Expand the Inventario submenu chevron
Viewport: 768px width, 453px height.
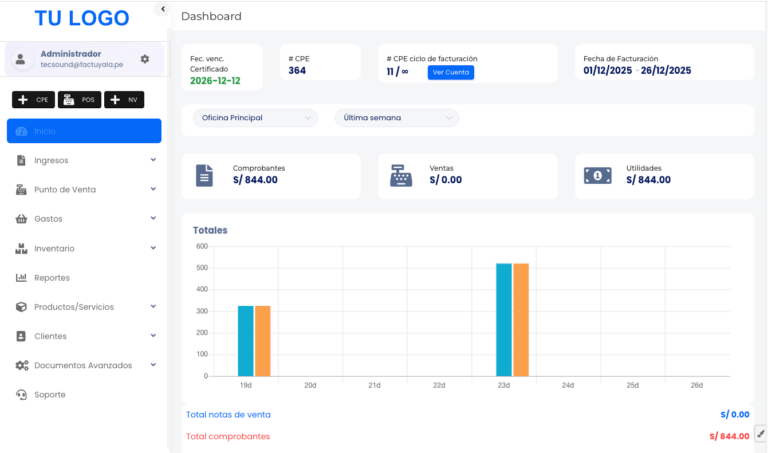coord(153,248)
